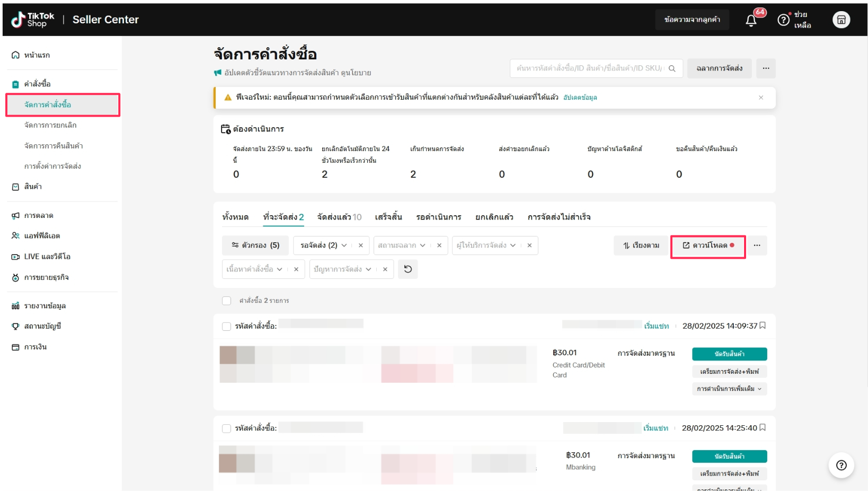Open เริ่มแชท for the 14:09:37 order
This screenshot has height=491, width=868.
tap(657, 326)
